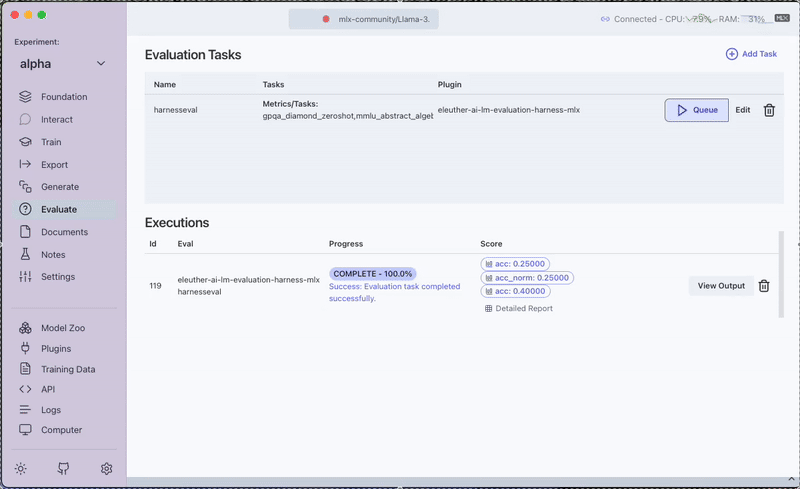This screenshot has height=489, width=800.
Task: Click the acc_norm: 0.25000 score chip
Action: pos(527,278)
